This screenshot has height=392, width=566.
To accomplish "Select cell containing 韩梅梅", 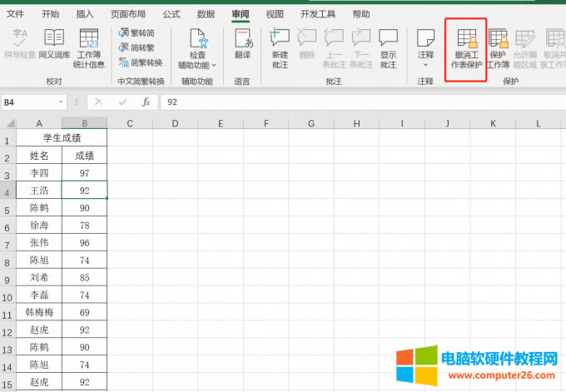I will [x=39, y=312].
